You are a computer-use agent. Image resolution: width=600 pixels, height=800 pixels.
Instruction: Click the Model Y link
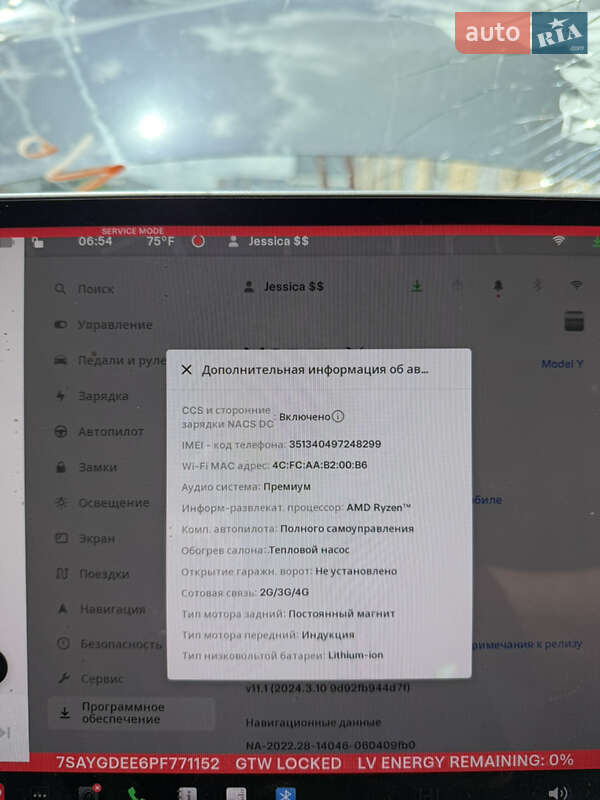point(562,364)
